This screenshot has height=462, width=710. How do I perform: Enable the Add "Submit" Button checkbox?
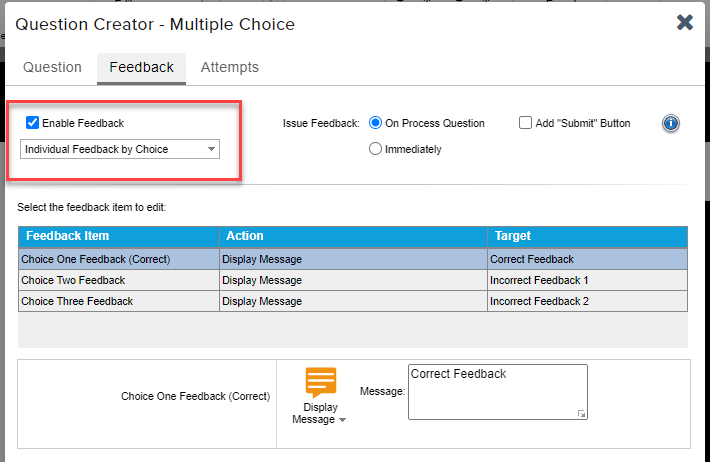526,123
